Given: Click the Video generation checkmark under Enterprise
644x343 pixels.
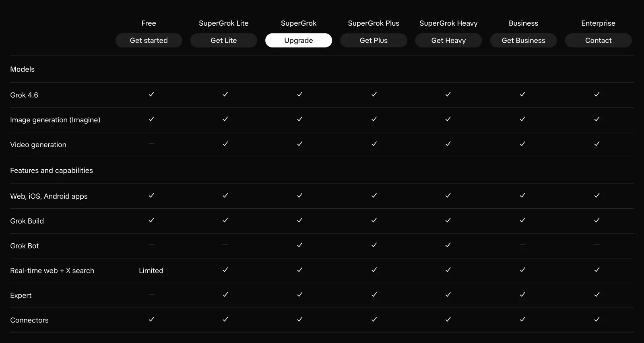Looking at the screenshot, I should [x=597, y=144].
